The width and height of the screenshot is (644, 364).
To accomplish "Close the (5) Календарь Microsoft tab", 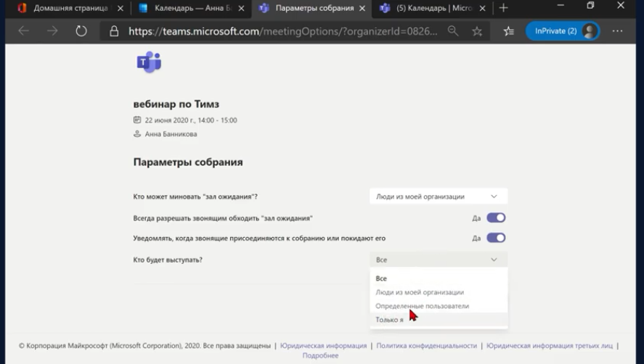I will pos(483,8).
